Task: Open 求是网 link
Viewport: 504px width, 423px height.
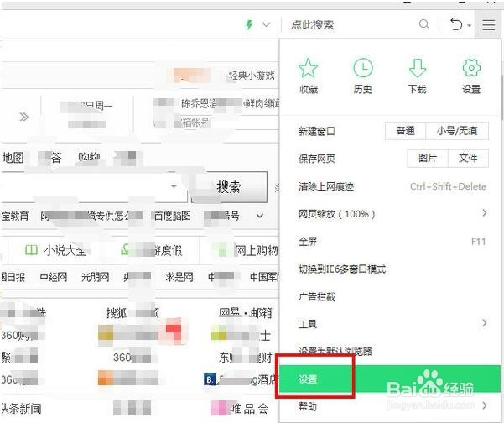Action: point(179,277)
